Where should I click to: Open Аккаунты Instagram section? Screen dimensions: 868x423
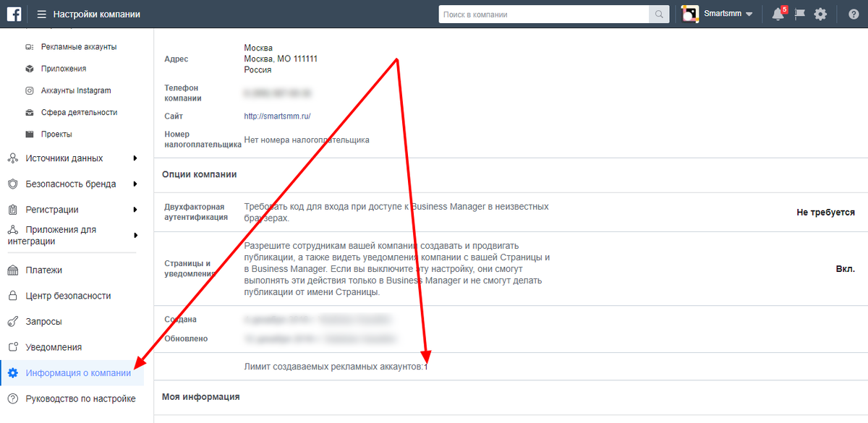pos(76,90)
